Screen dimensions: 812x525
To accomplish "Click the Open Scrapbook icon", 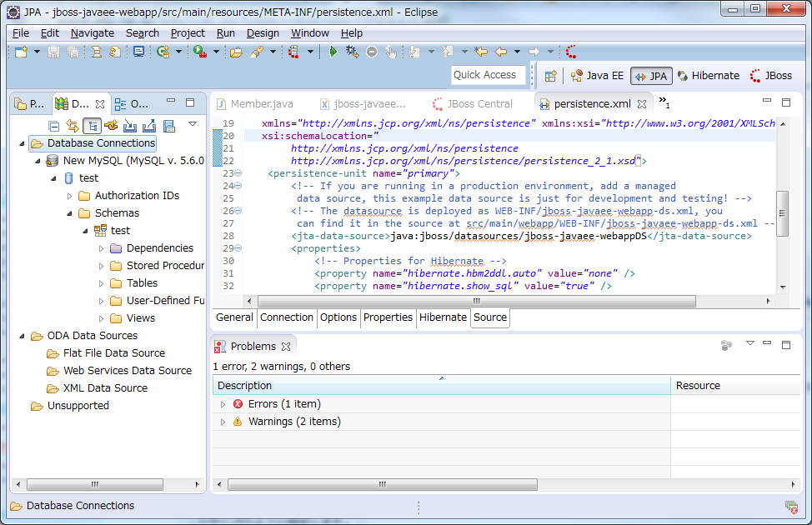I will [169, 126].
